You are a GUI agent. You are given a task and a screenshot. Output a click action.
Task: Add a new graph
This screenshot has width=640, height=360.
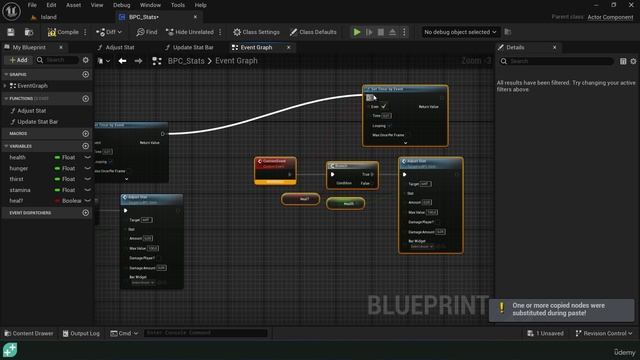point(85,74)
